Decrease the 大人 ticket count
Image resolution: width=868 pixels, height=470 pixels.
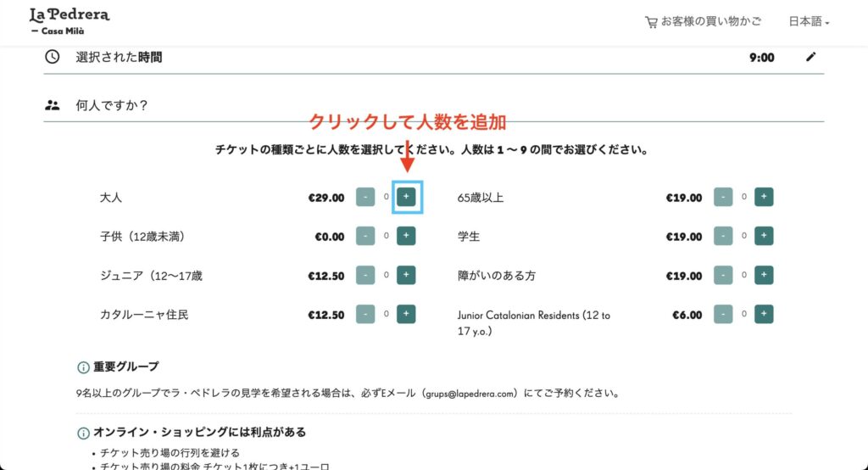(365, 198)
